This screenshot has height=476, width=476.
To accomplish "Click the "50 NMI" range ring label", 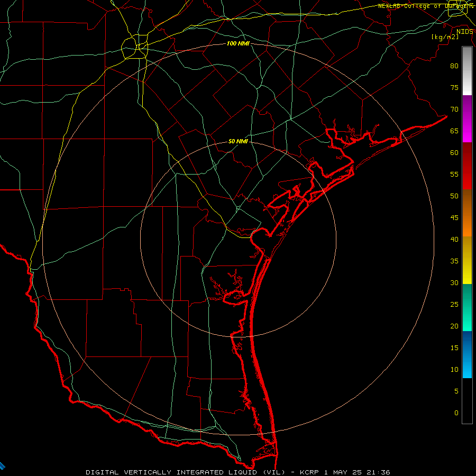I will pos(238,141).
